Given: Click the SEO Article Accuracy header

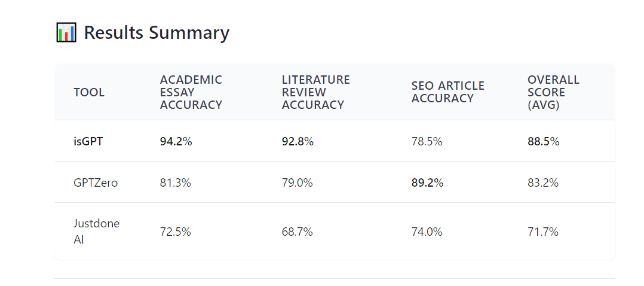Looking at the screenshot, I should [448, 92].
